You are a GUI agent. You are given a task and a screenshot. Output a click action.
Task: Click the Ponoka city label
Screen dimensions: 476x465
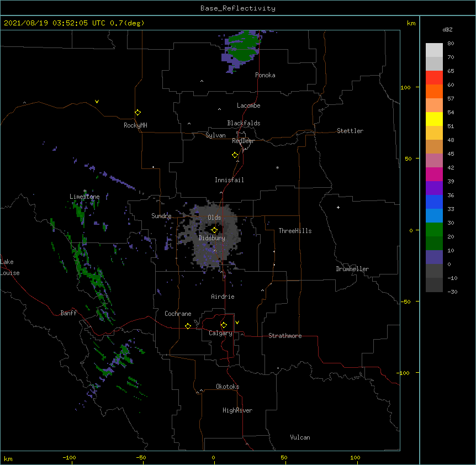coord(265,75)
